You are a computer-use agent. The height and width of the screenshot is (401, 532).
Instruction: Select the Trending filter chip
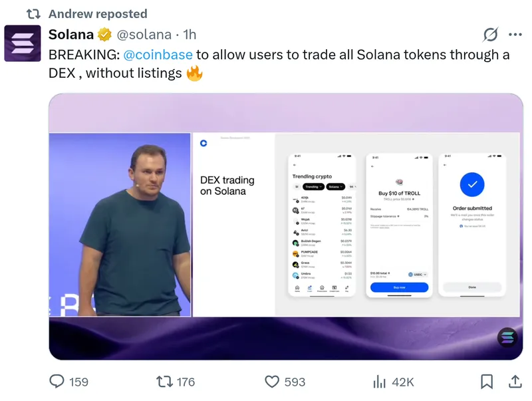pos(313,186)
